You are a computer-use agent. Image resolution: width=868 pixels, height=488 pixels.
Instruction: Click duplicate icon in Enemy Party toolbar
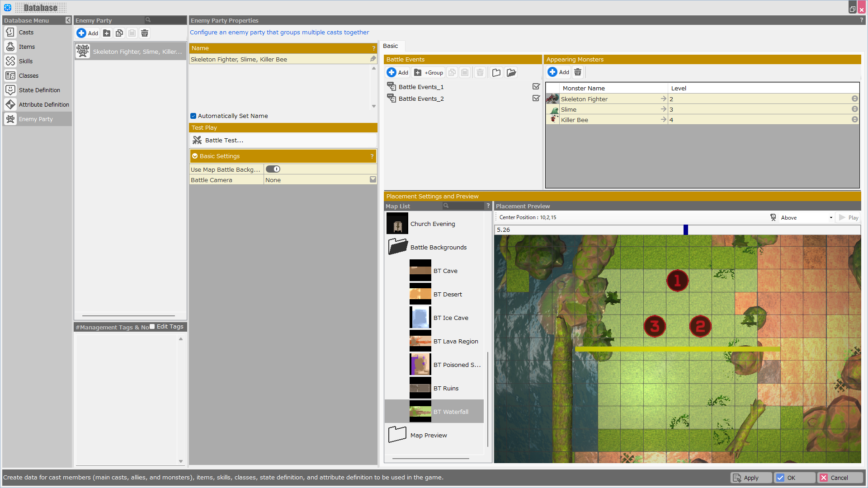tap(119, 33)
